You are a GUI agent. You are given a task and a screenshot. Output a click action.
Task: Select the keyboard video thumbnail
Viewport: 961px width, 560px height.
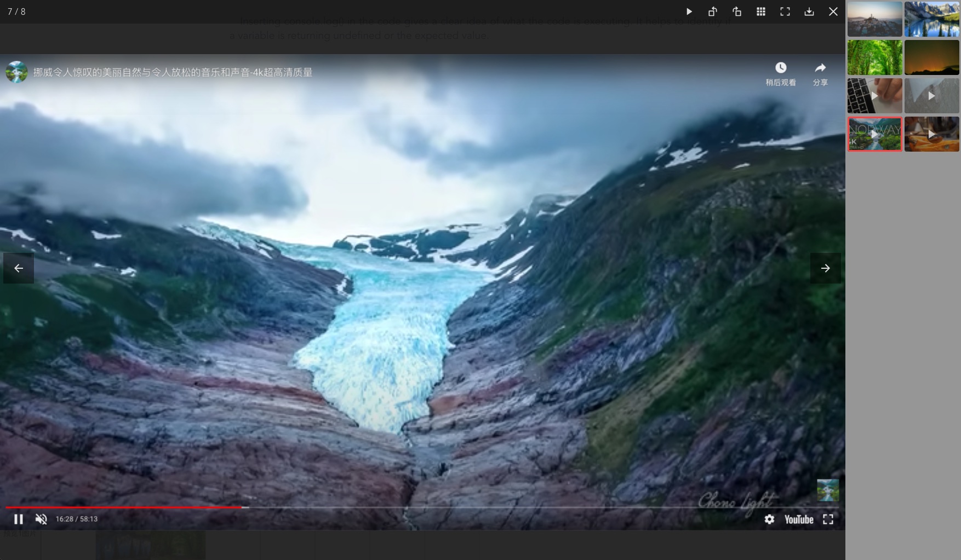point(875,96)
